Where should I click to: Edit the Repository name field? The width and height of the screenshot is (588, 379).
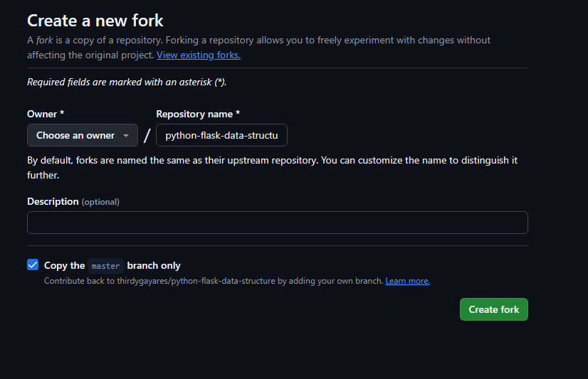[221, 135]
